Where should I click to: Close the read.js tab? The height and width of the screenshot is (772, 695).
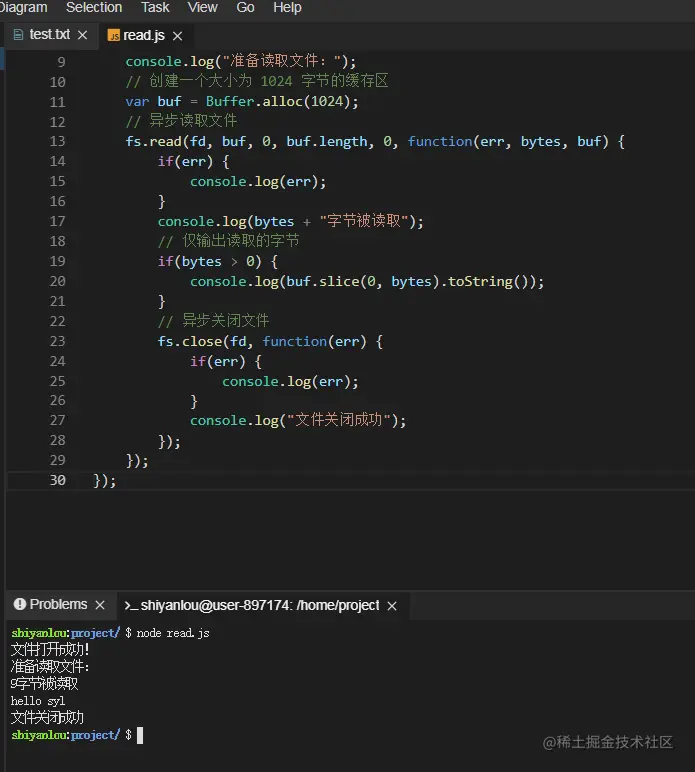(178, 36)
